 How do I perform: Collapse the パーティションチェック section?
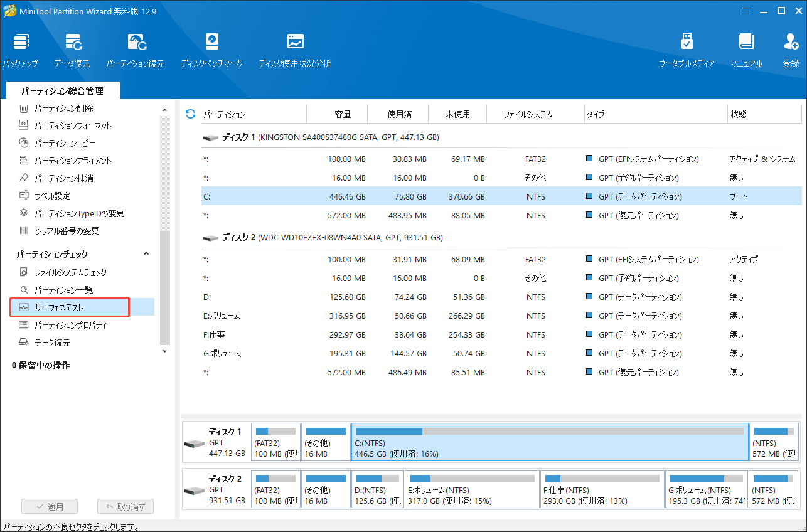pyautogui.click(x=146, y=254)
